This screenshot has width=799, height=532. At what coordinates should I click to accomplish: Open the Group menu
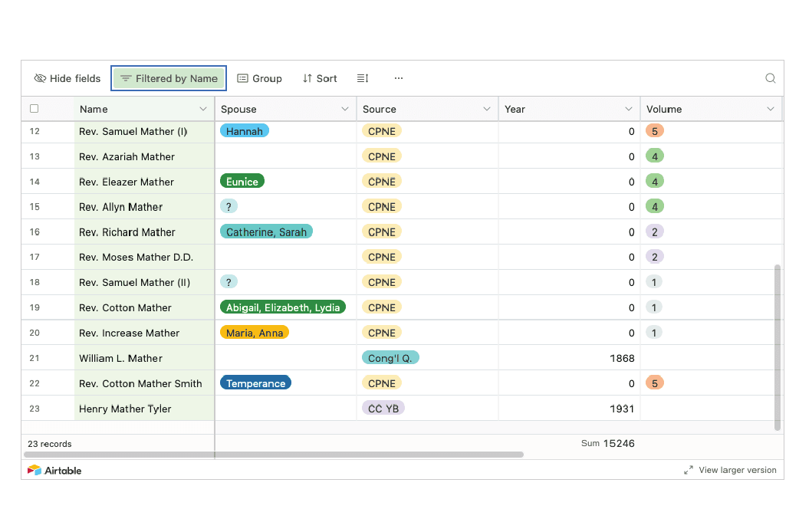tap(259, 78)
